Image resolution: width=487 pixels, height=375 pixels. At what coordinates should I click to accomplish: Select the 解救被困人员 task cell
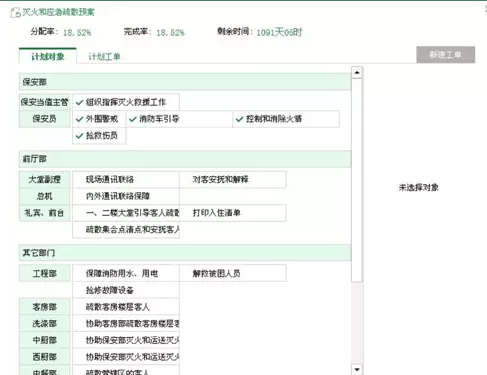[x=233, y=274]
